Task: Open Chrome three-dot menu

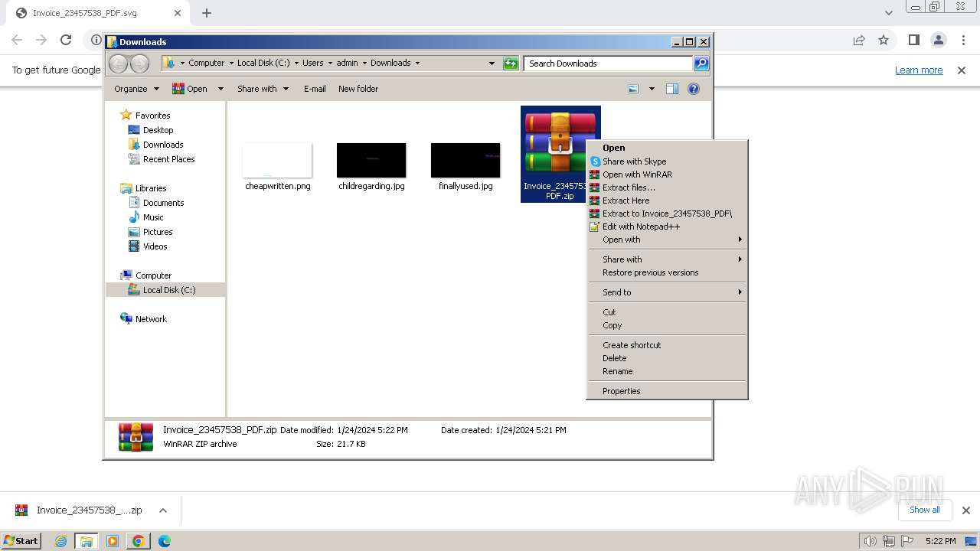Action: click(x=963, y=40)
